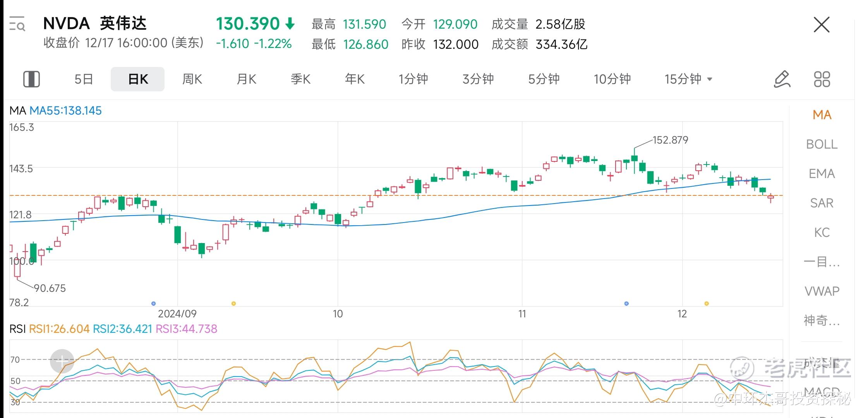Click the RSI1:26.604 legend value

[59, 329]
